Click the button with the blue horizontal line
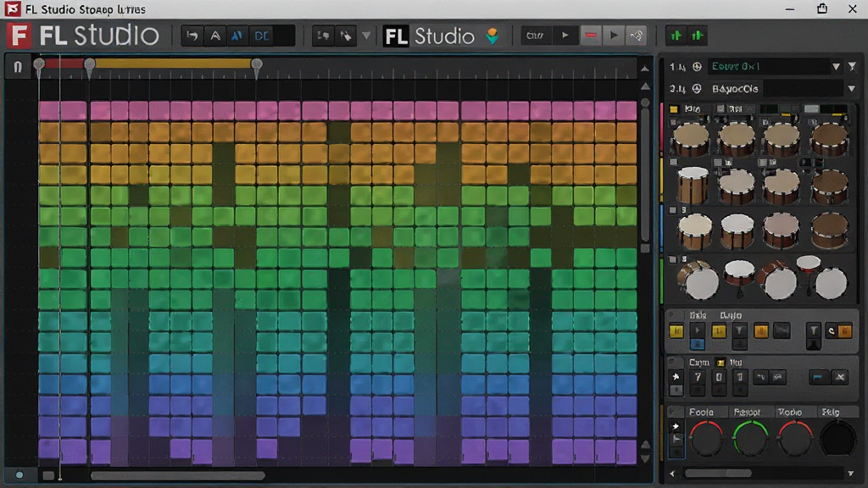The width and height of the screenshot is (868, 488). 818,377
